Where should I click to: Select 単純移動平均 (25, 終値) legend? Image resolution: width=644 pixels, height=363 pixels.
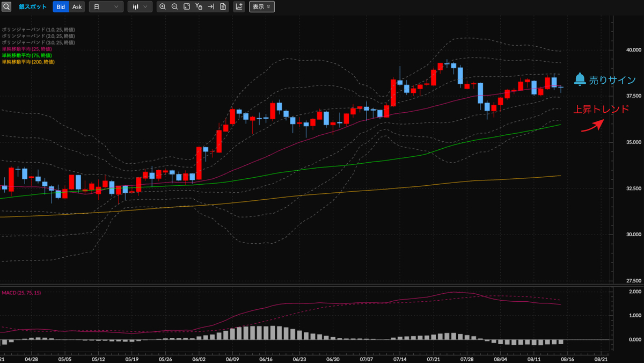(27, 49)
